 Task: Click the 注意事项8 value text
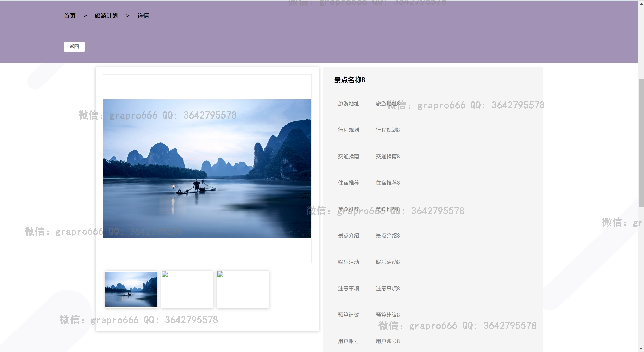(388, 288)
